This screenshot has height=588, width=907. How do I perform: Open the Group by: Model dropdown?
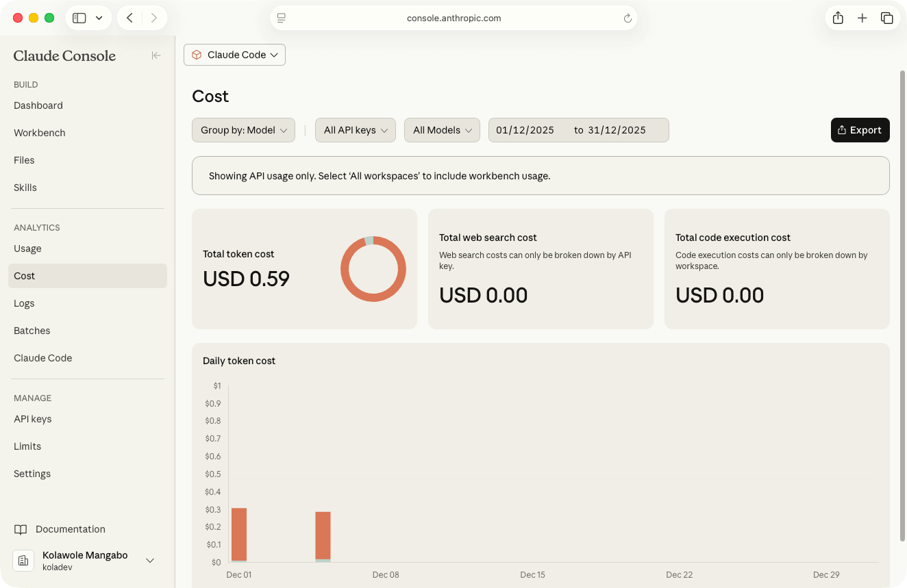click(x=243, y=130)
